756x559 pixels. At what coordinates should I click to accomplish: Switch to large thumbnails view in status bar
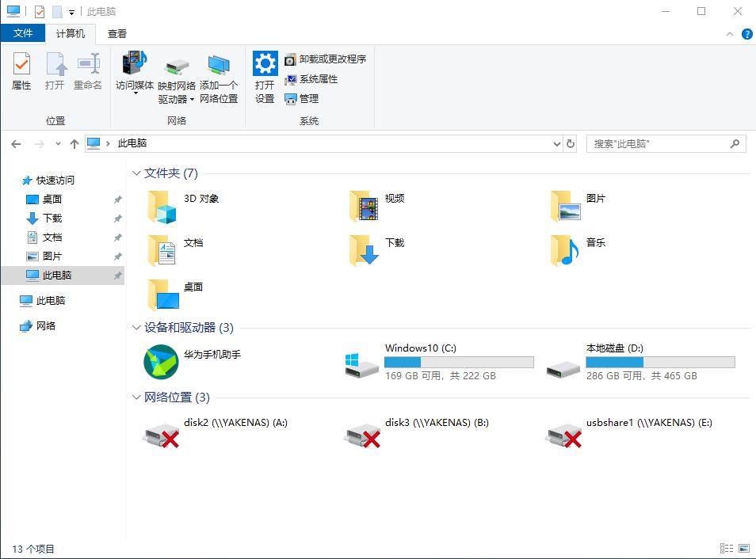coord(743,547)
